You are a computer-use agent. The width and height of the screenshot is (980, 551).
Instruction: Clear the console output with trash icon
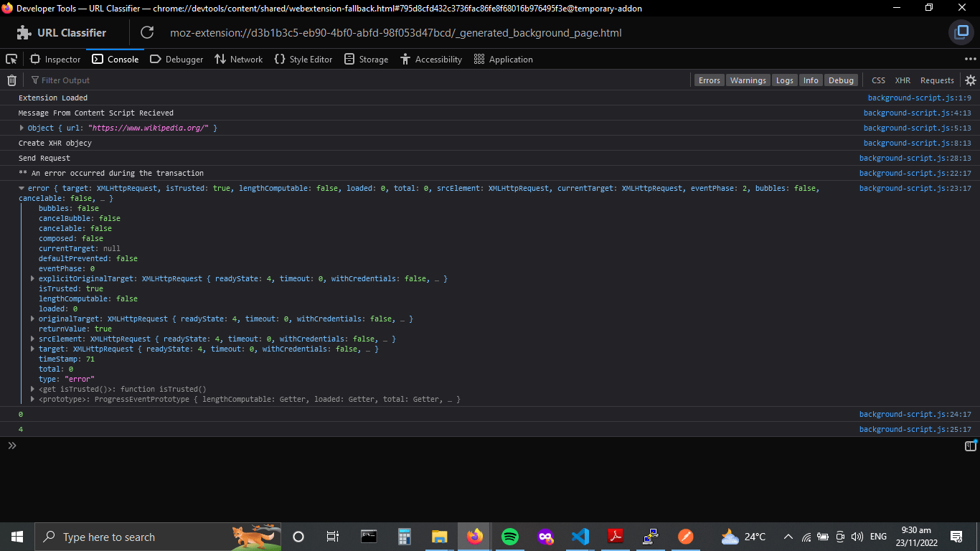click(x=11, y=80)
